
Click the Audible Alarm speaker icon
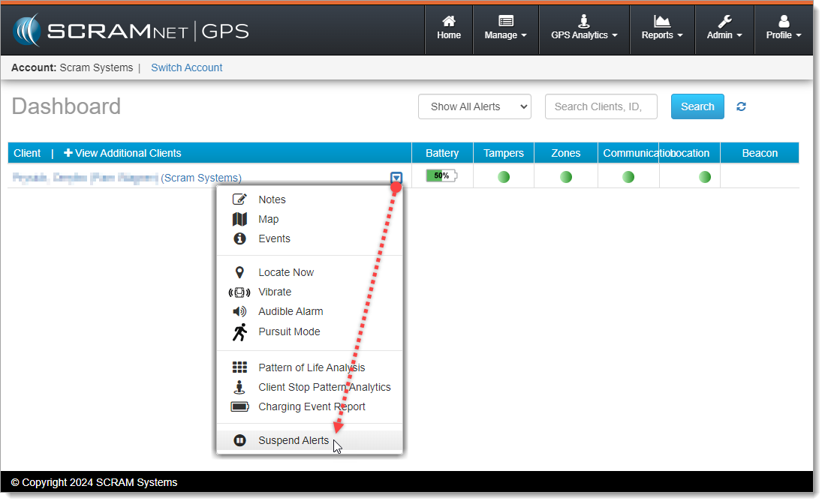pos(239,311)
